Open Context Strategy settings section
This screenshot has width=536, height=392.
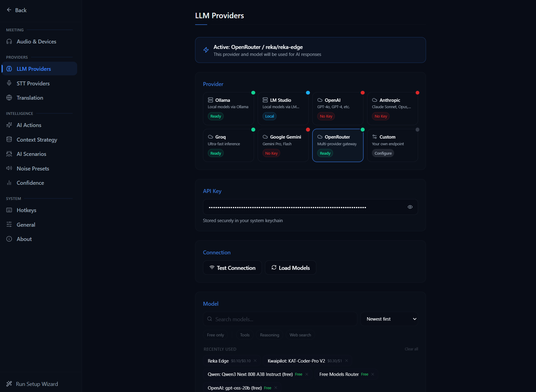(x=37, y=140)
